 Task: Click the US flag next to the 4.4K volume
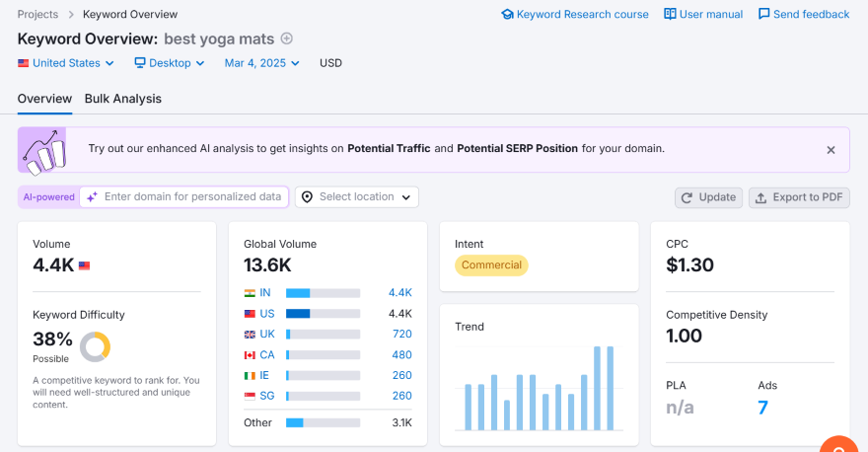84,265
